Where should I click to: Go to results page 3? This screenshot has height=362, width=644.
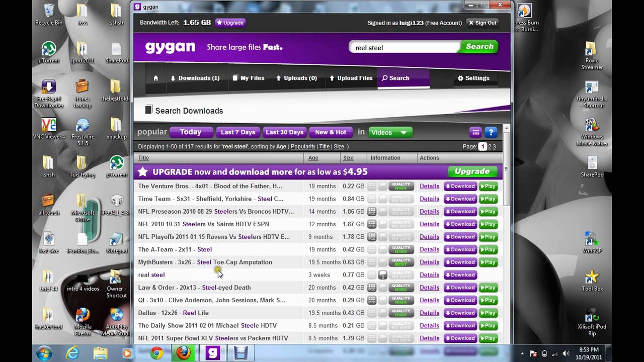click(494, 146)
